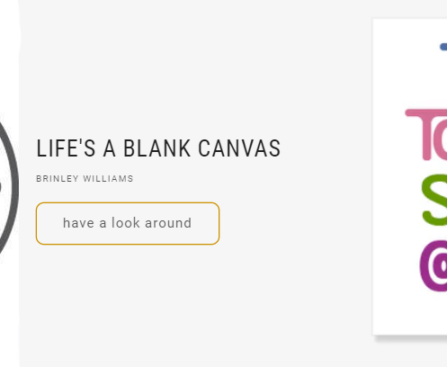Click the word 'CANVAS' in the heading
The width and height of the screenshot is (447, 367).
coord(239,148)
